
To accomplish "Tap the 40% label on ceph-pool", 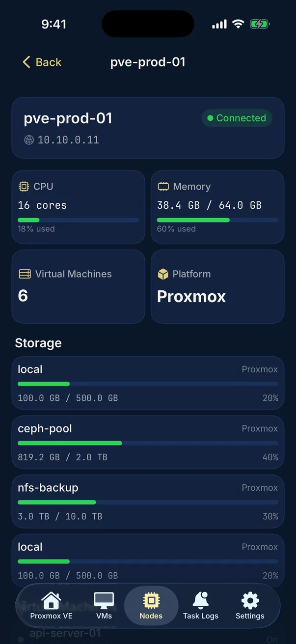I will (270, 457).
